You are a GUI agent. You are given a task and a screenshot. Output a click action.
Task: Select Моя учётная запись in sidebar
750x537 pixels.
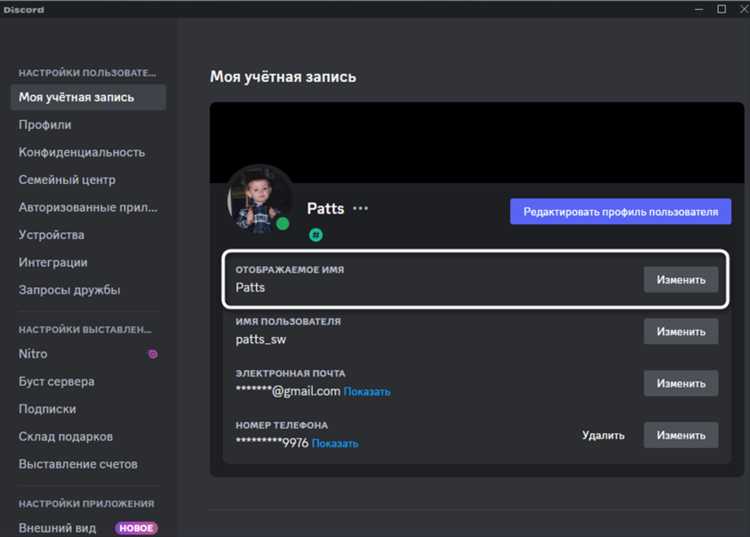(x=88, y=97)
